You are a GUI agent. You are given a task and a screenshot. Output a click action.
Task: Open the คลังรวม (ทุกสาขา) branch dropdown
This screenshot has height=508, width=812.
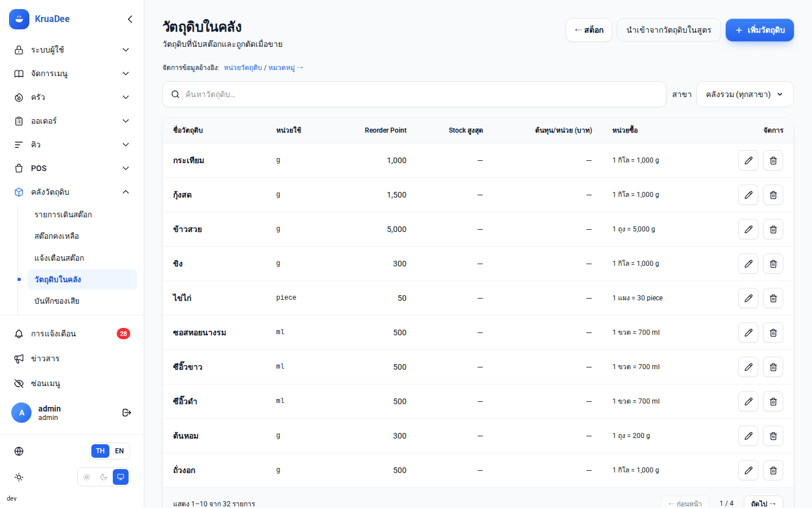pos(745,94)
